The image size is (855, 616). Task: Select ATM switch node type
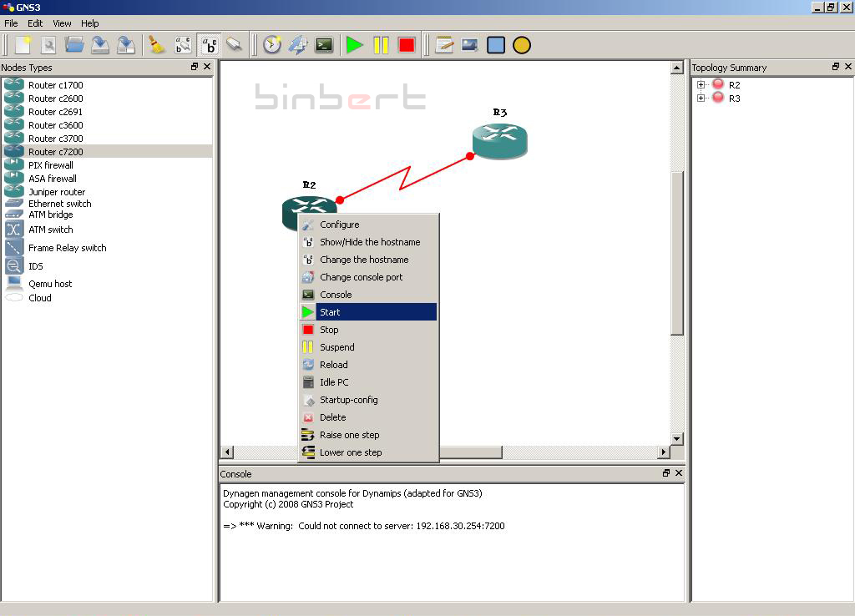pyautogui.click(x=107, y=230)
